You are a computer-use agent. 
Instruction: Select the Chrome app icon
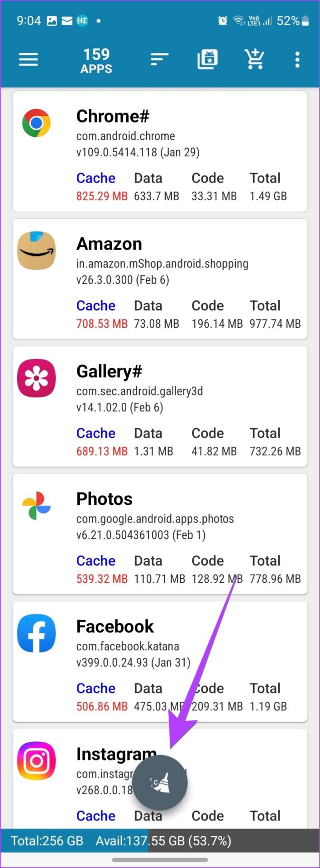(x=36, y=123)
